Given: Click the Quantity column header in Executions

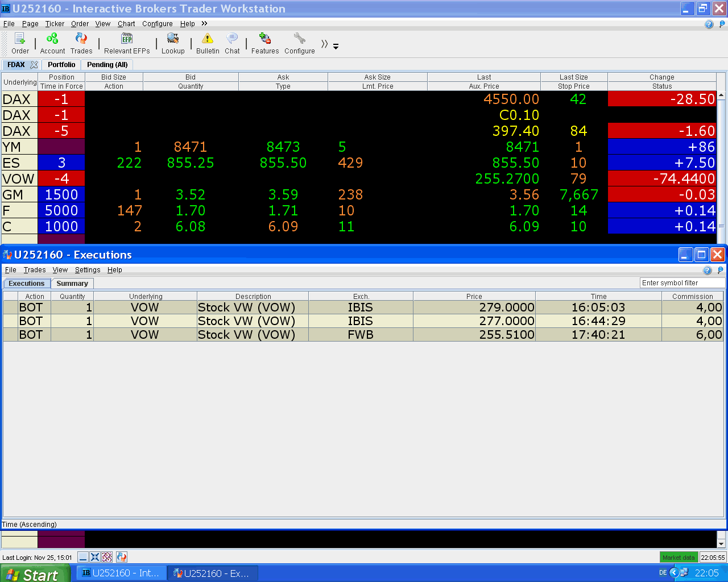Looking at the screenshot, I should (x=72, y=296).
